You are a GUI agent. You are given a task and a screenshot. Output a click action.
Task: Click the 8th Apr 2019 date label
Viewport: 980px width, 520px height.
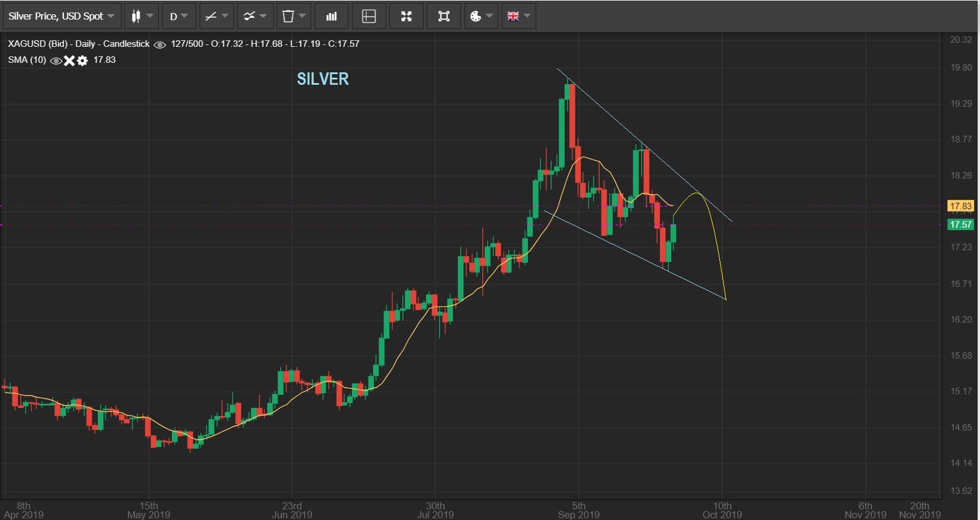[24, 510]
